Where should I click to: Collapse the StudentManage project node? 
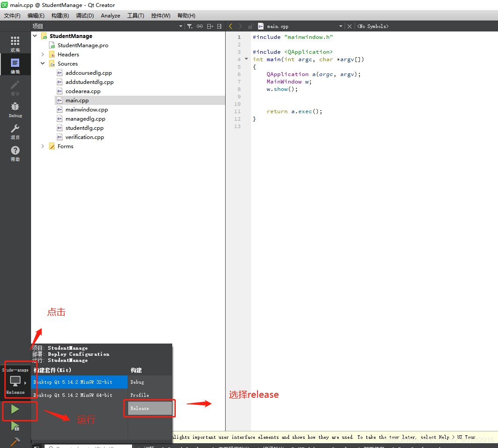tap(35, 36)
